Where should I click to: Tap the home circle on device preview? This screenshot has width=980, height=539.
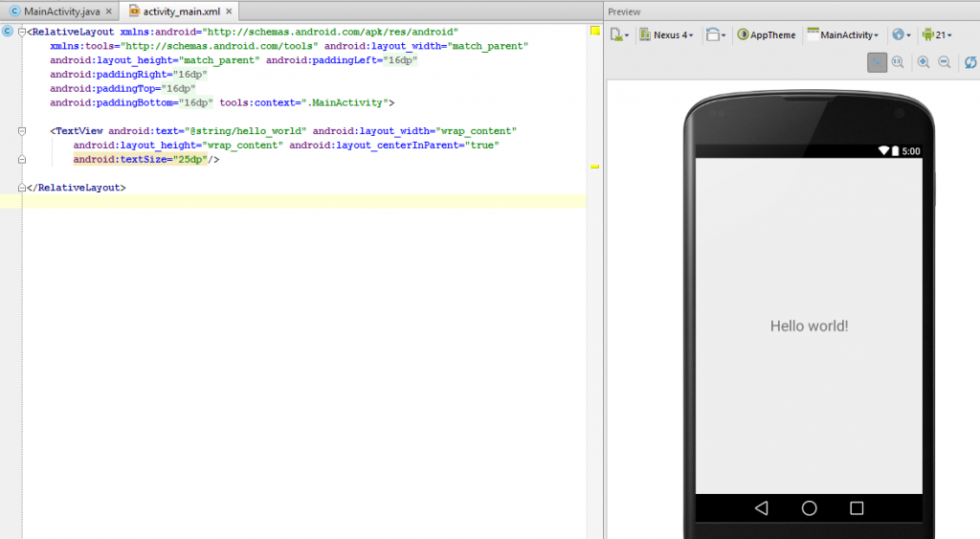[809, 508]
